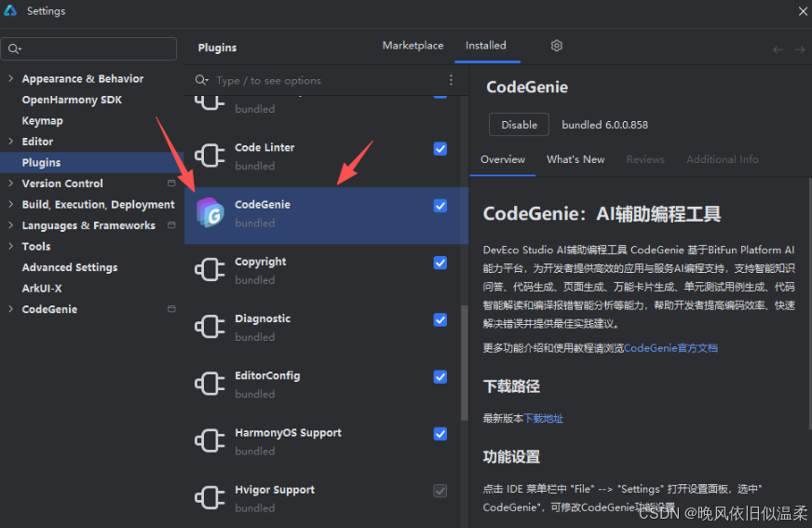Expand the CodeGenie settings node
The width and height of the screenshot is (812, 528).
[x=11, y=309]
